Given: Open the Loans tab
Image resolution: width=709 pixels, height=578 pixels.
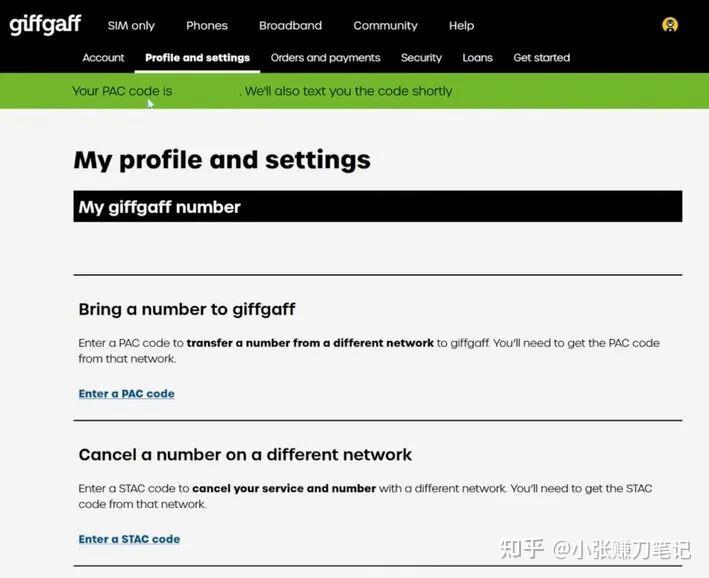Looking at the screenshot, I should (x=477, y=58).
